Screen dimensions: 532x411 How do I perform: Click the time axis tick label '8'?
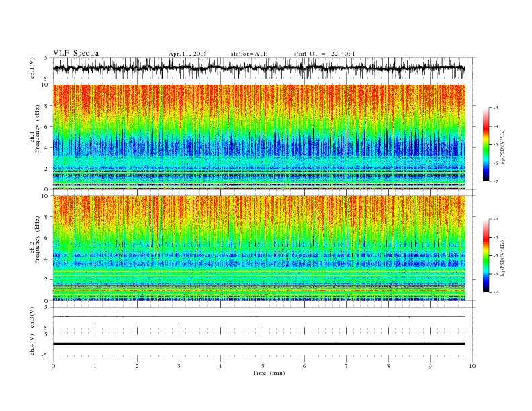point(388,366)
